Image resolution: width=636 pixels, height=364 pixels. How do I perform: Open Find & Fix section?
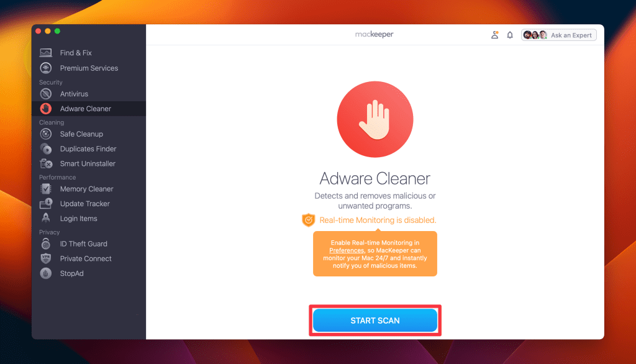point(88,53)
